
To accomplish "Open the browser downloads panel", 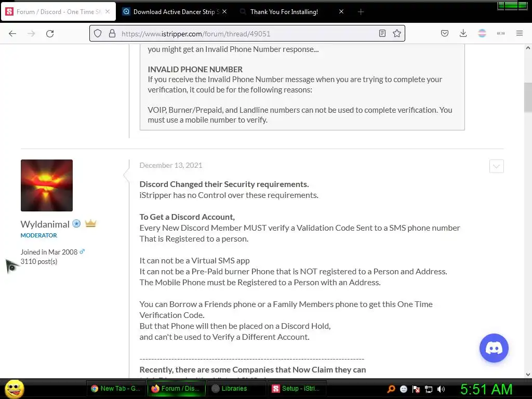I will (x=463, y=33).
